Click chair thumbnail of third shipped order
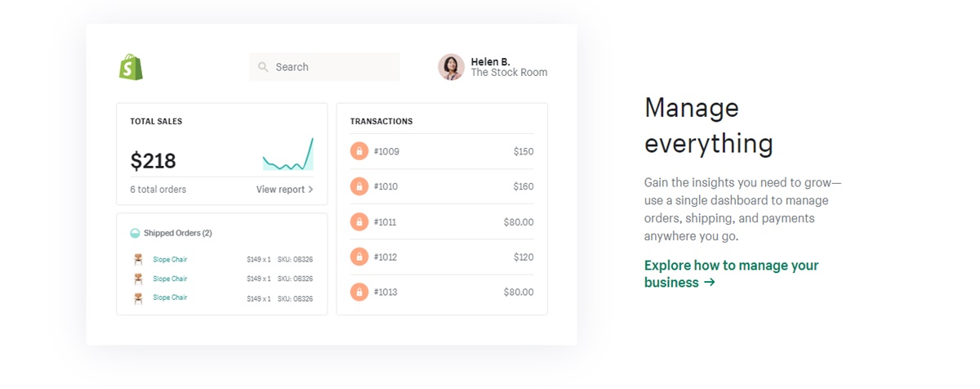 [x=138, y=298]
